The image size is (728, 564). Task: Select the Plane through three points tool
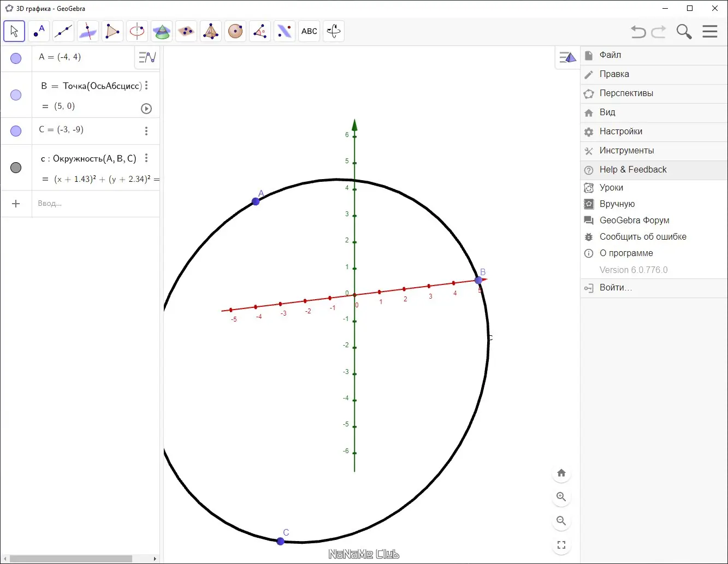pos(186,31)
